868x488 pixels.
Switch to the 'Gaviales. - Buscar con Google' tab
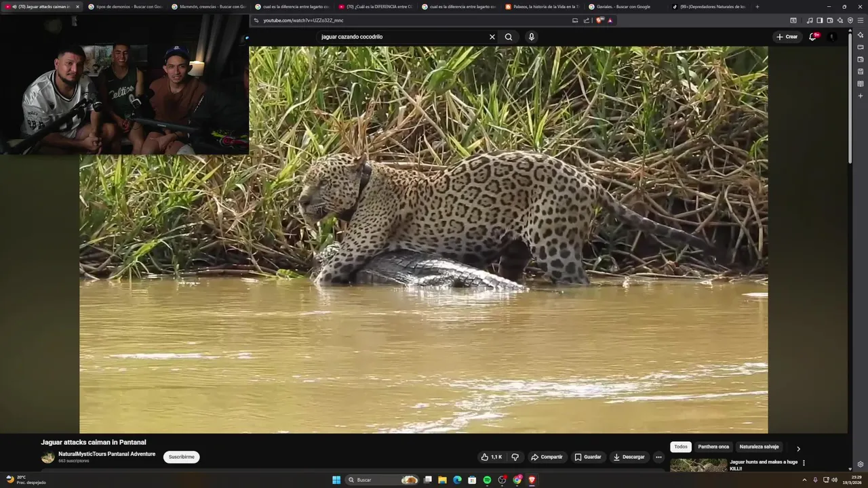(625, 7)
